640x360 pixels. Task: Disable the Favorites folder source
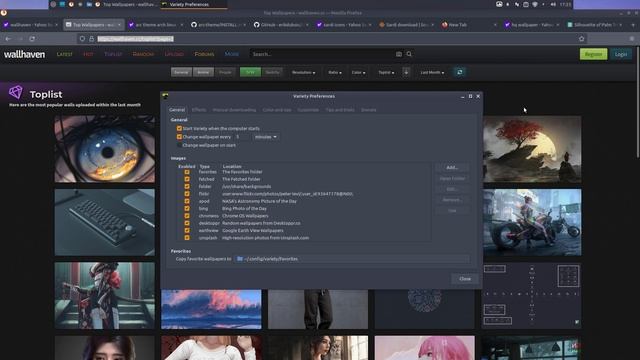point(187,172)
